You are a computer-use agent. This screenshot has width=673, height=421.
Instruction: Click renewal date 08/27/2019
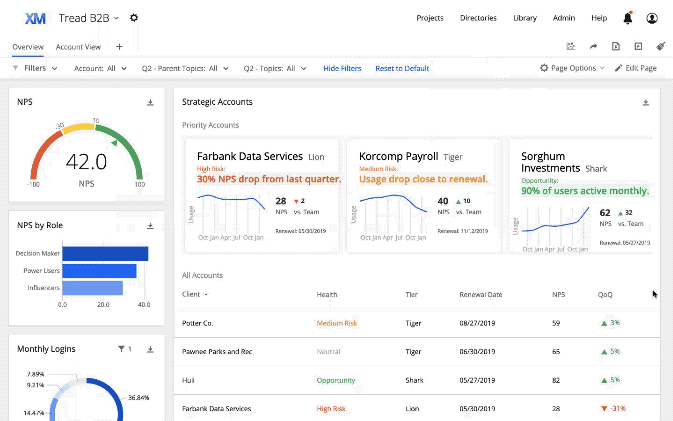point(477,323)
